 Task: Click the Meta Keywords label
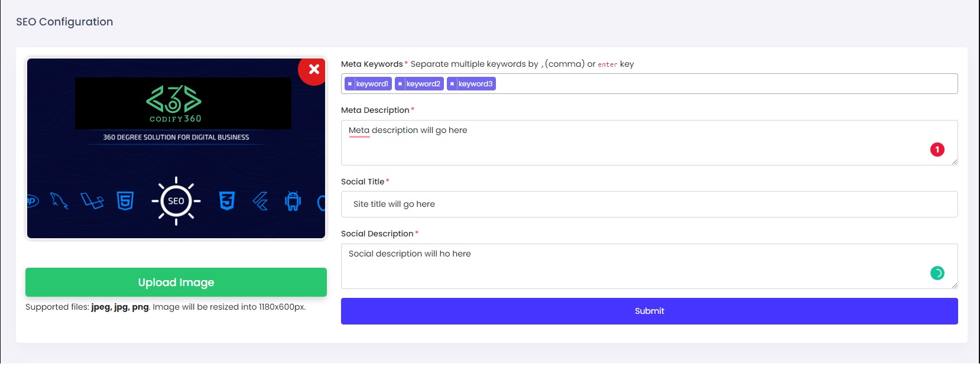point(372,64)
